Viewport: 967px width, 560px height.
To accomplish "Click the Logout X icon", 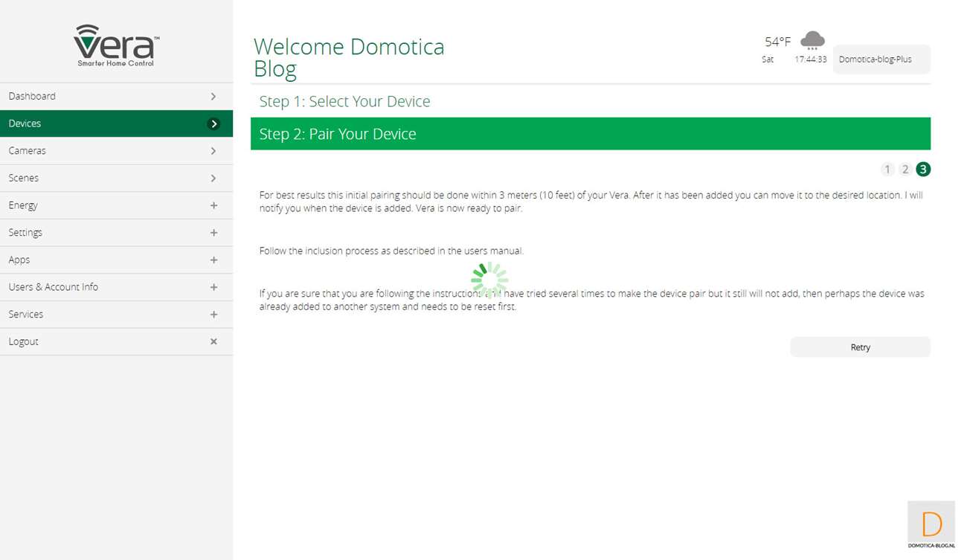I will pyautogui.click(x=213, y=341).
